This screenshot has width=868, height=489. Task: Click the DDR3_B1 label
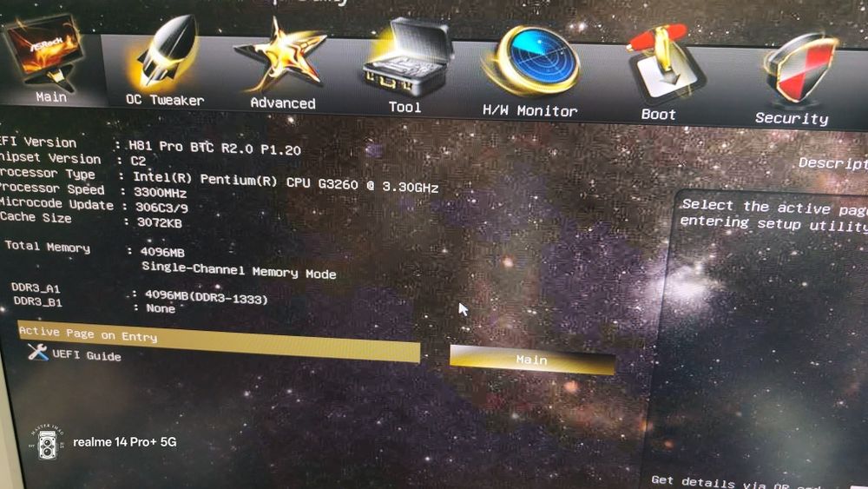pos(37,301)
